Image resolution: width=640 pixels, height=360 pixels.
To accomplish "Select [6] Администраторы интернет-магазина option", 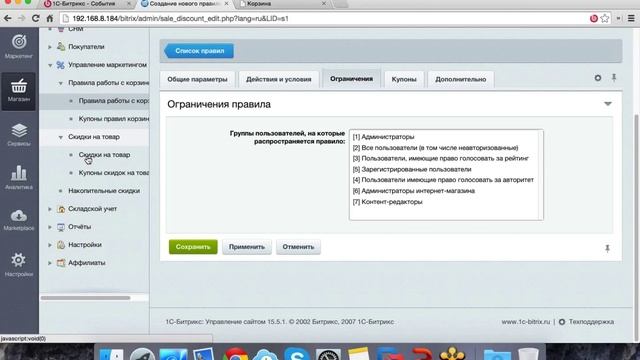I will point(413,191).
